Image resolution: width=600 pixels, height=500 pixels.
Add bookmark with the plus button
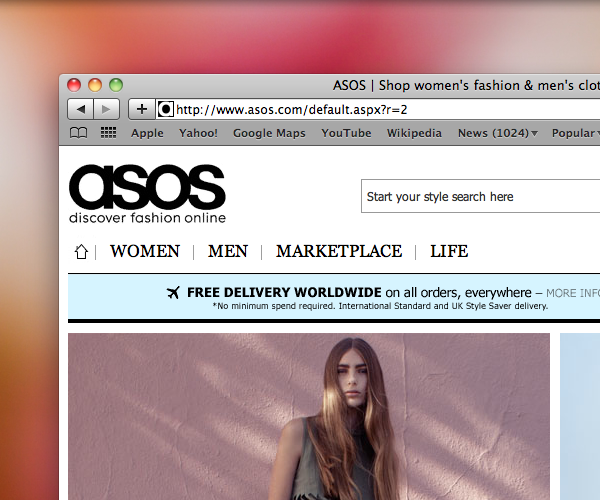tap(142, 109)
